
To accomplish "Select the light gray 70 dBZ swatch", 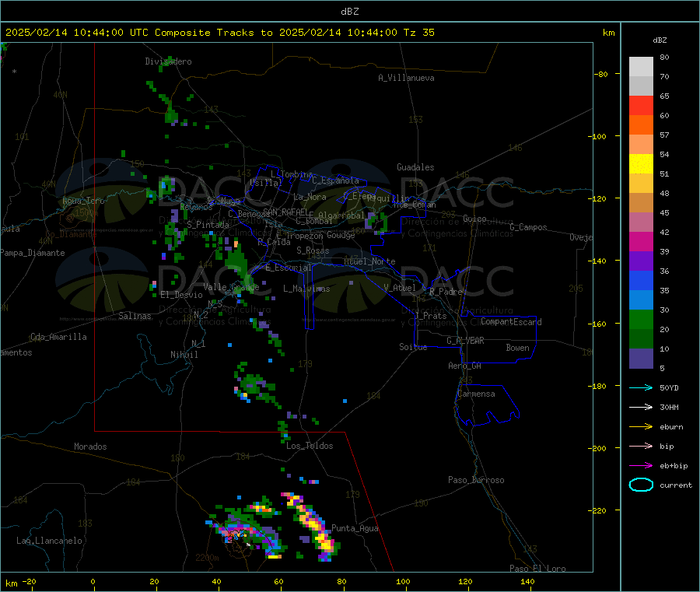I will [x=641, y=67].
